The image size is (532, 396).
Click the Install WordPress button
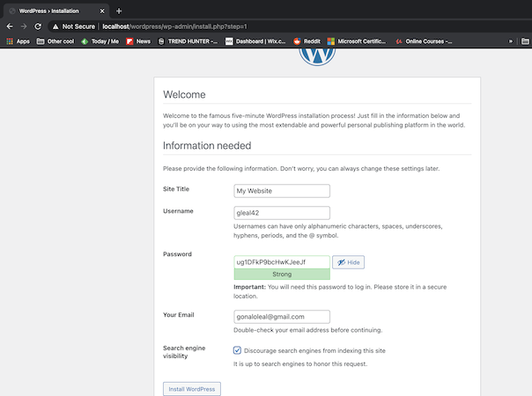tap(192, 389)
